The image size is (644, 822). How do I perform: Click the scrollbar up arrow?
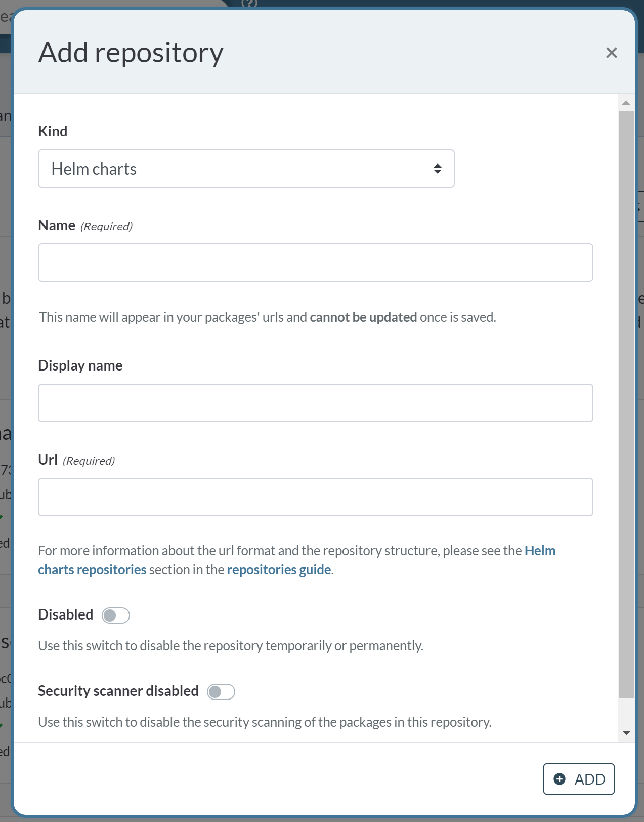(x=626, y=103)
